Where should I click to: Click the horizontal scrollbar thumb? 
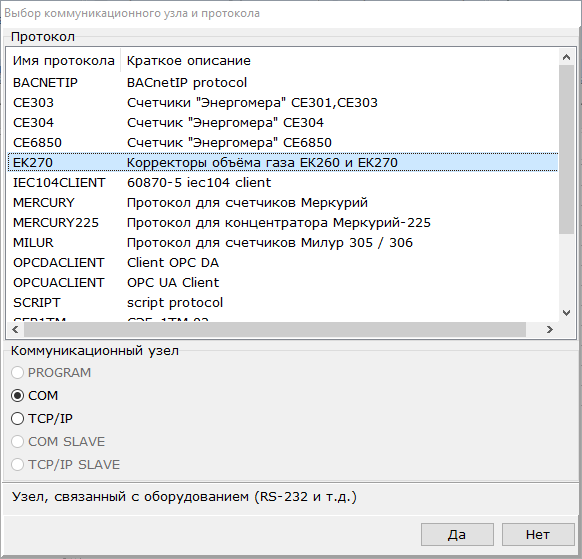click(x=275, y=330)
